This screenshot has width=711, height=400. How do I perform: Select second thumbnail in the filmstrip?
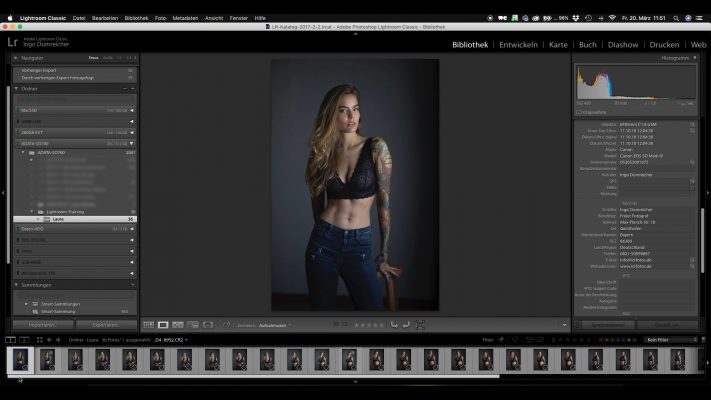[48, 360]
